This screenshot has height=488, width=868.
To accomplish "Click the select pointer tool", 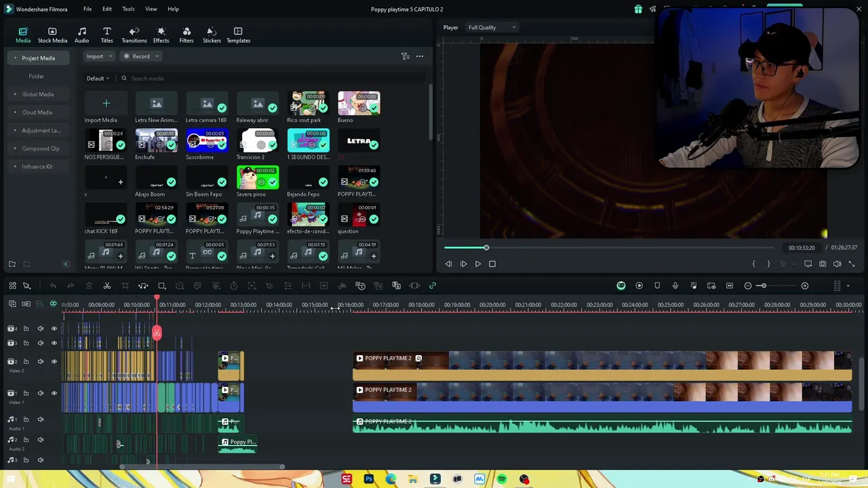I will (27, 286).
